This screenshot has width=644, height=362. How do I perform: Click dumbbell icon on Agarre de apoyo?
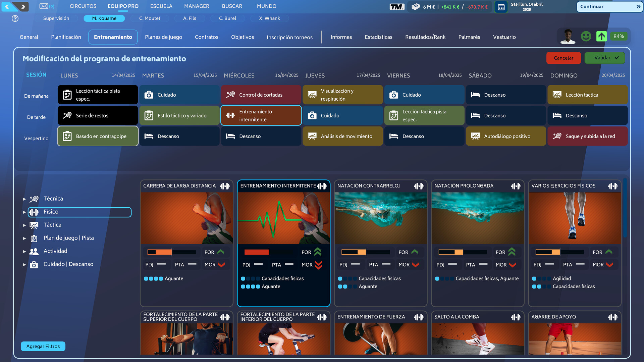click(x=613, y=317)
